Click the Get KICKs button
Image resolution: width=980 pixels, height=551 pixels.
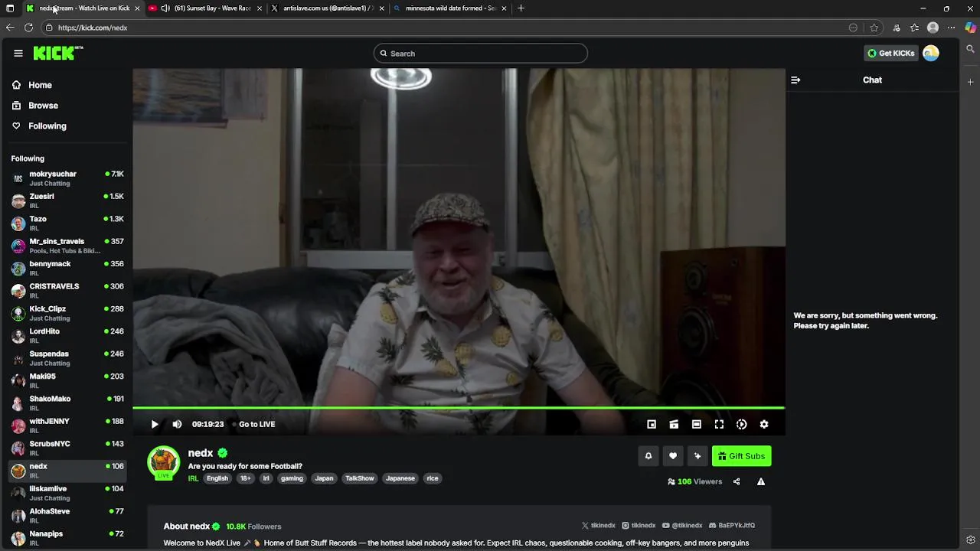pos(890,53)
